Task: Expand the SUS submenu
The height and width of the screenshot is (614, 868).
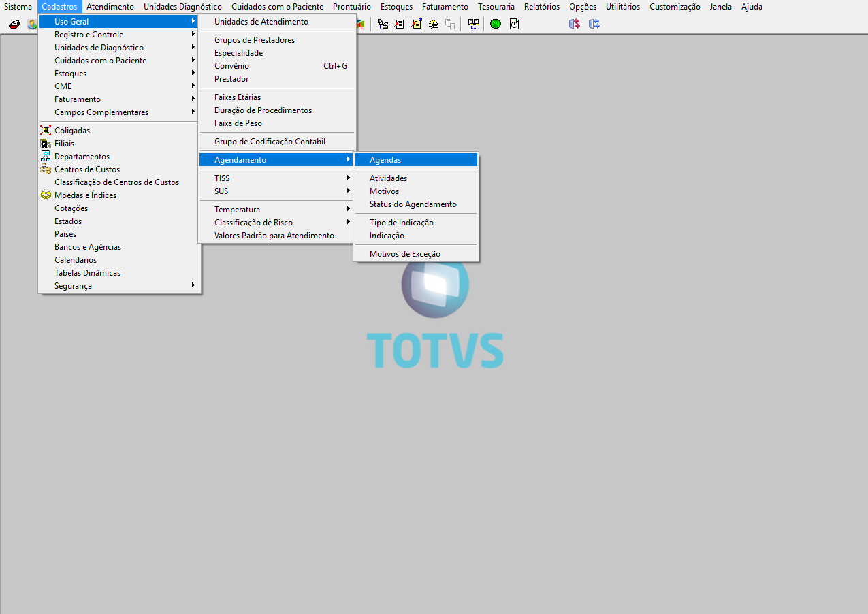Action: pos(276,191)
